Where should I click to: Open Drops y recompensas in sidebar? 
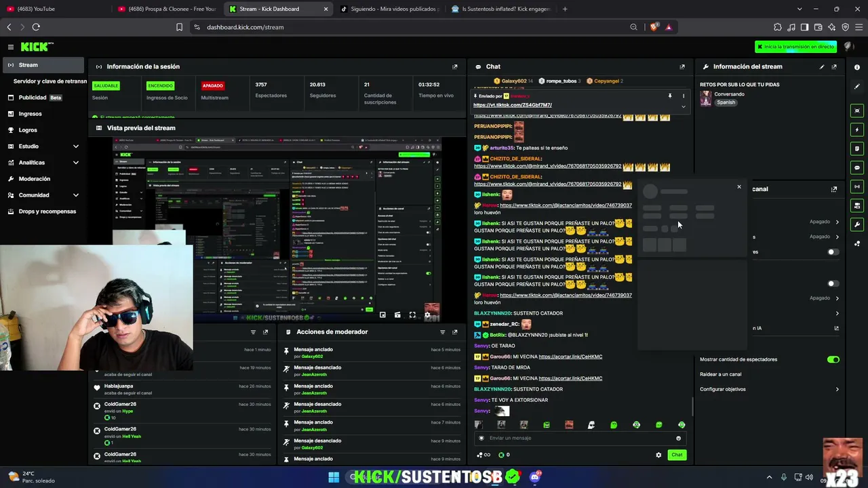click(42, 211)
